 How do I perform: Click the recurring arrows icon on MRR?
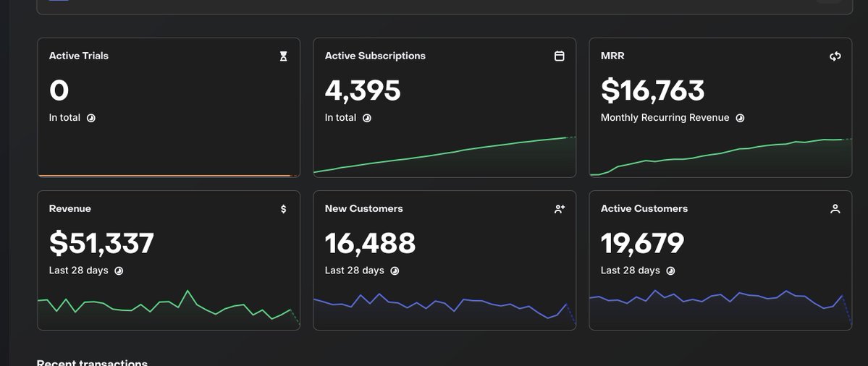coord(835,56)
